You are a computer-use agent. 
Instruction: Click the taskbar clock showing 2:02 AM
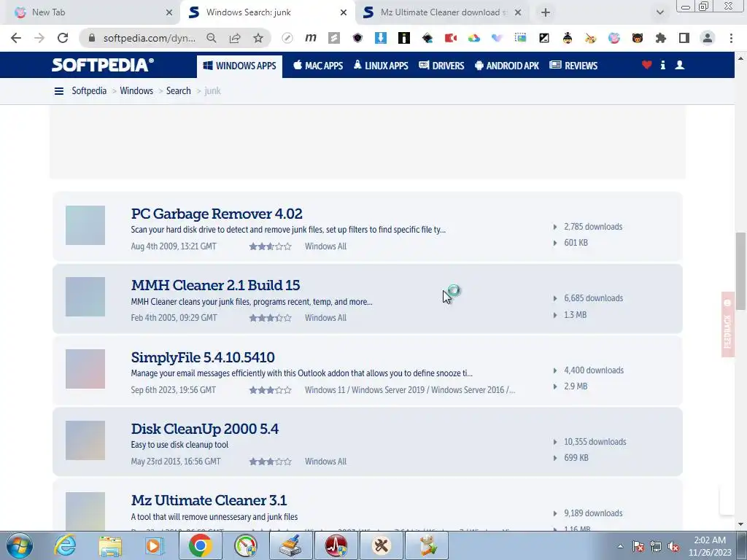click(x=710, y=546)
